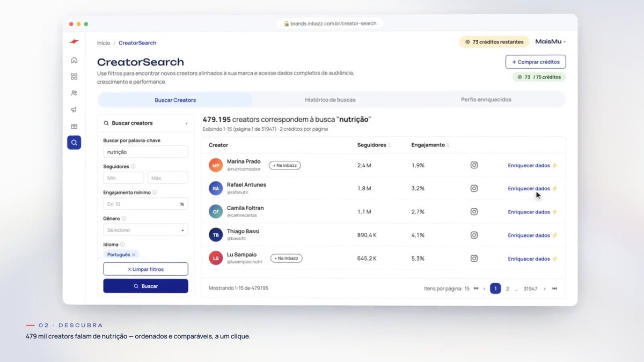
Task: Click Na inbazz badge for Lu Sampaio
Action: pos(286,258)
